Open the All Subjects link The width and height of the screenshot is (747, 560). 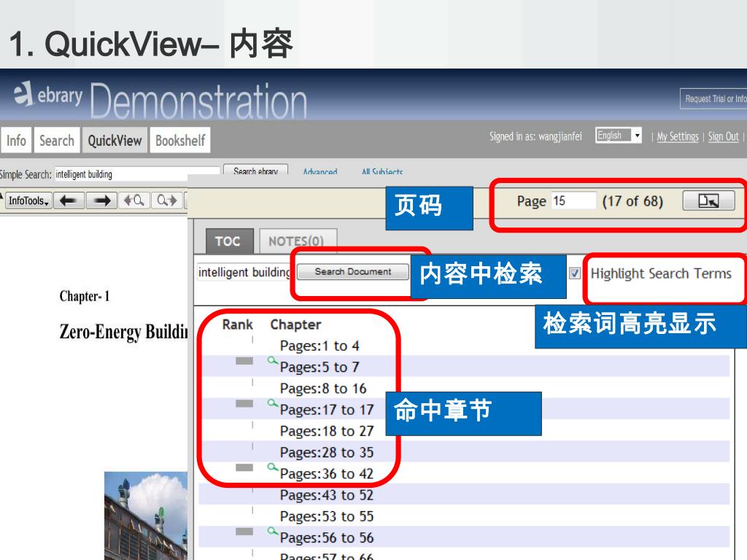(382, 171)
